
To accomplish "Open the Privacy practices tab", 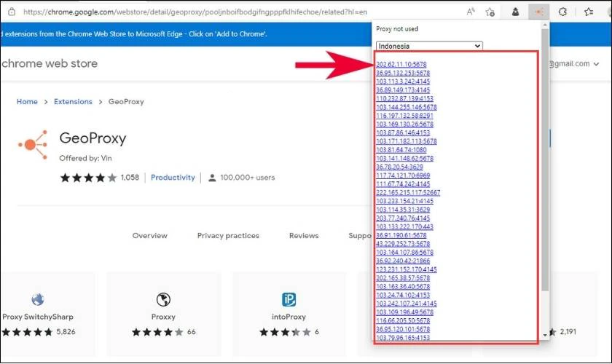I will [x=228, y=236].
